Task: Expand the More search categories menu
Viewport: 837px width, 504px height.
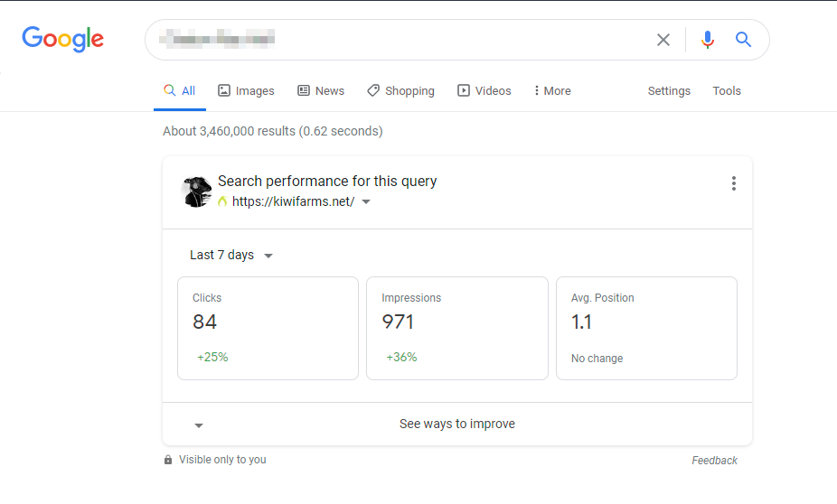Action: 552,90
